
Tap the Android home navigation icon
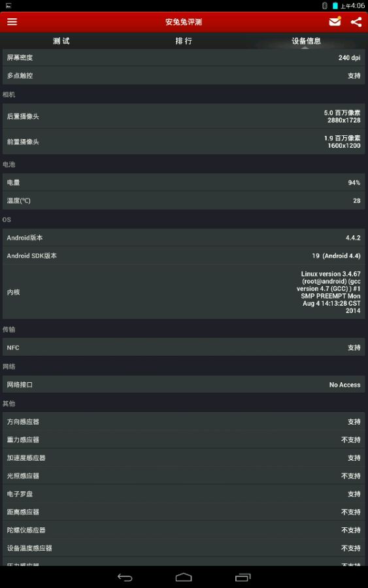pyautogui.click(x=184, y=577)
